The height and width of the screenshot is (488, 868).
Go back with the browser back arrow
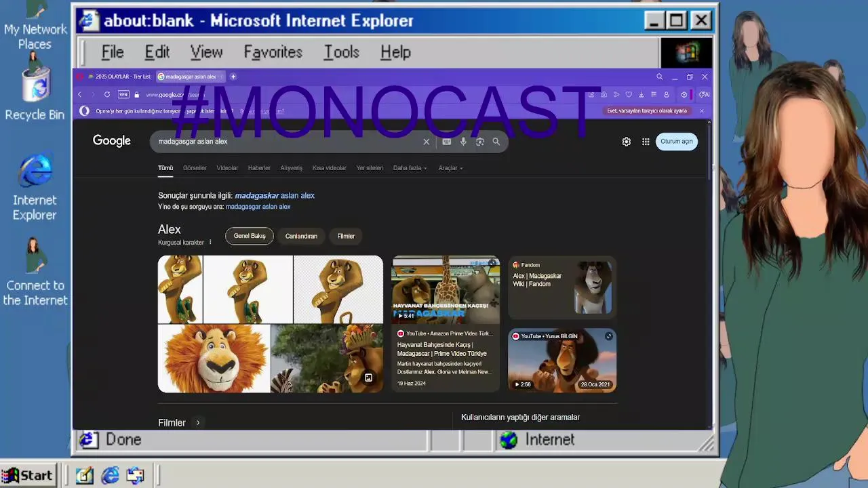[79, 95]
